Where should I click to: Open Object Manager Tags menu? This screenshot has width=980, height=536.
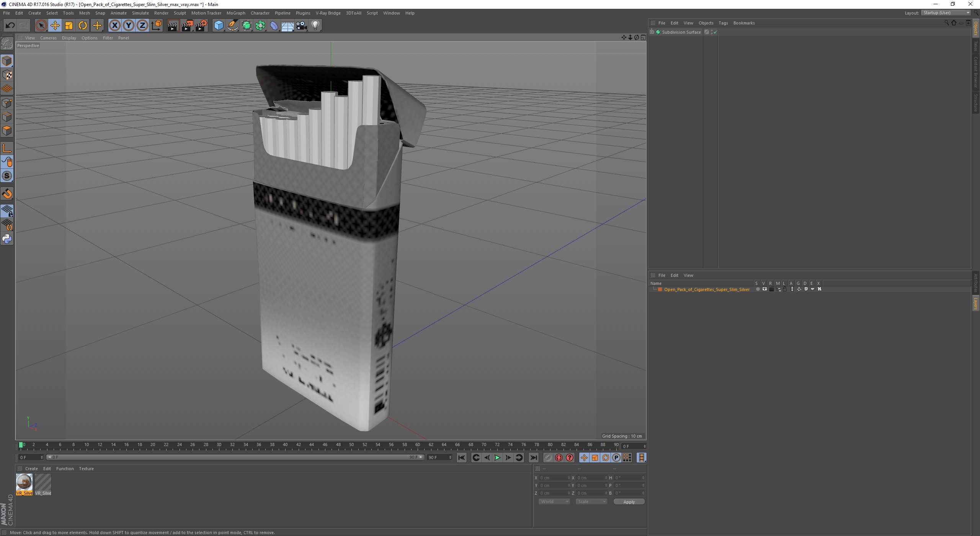723,23
